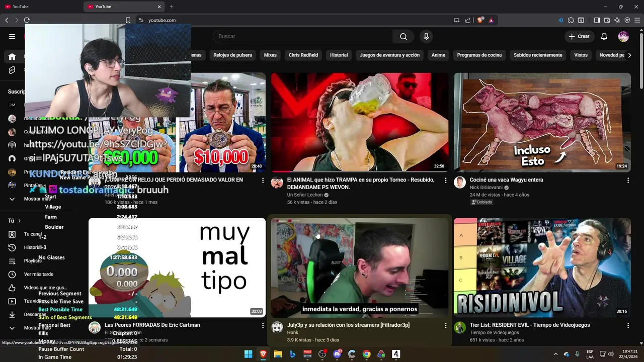
Task: Select the Mixes chip
Action: click(x=270, y=55)
